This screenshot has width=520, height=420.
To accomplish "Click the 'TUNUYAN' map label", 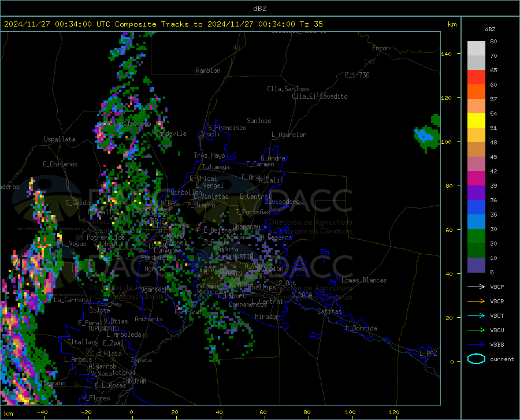I will coord(134,381).
